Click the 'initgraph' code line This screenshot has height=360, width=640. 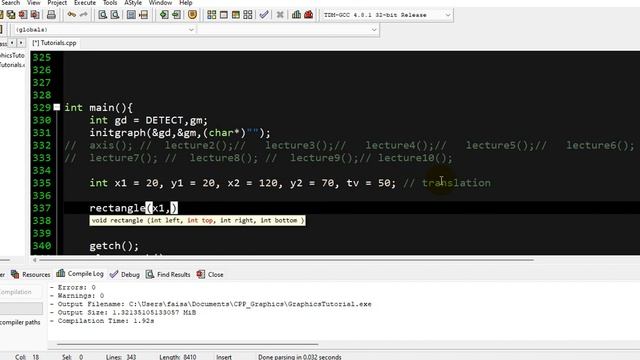180,133
